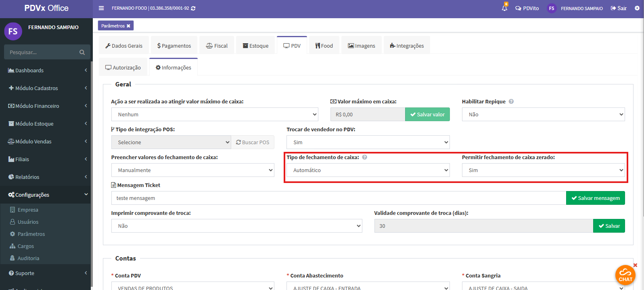
Task: Open Permitir fechamento de caixa zerado dropdown
Action: [x=544, y=170]
